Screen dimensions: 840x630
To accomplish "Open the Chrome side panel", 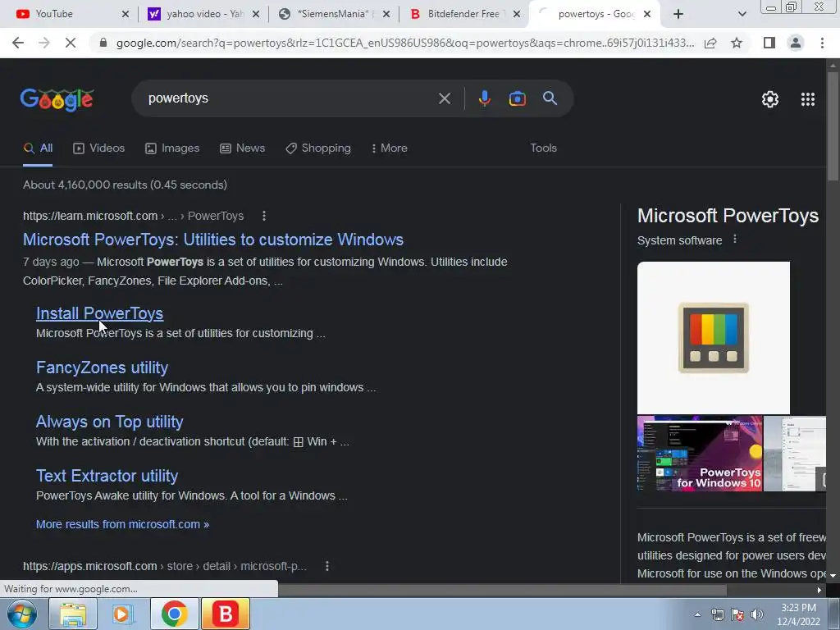I will tap(769, 43).
